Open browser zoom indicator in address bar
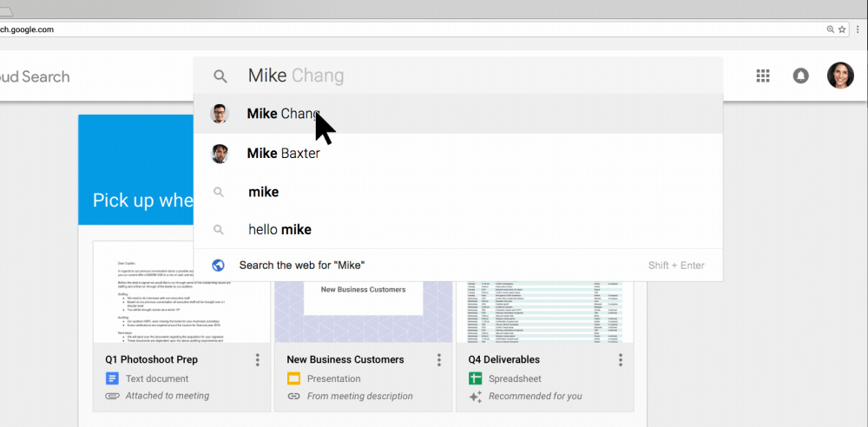 [831, 30]
